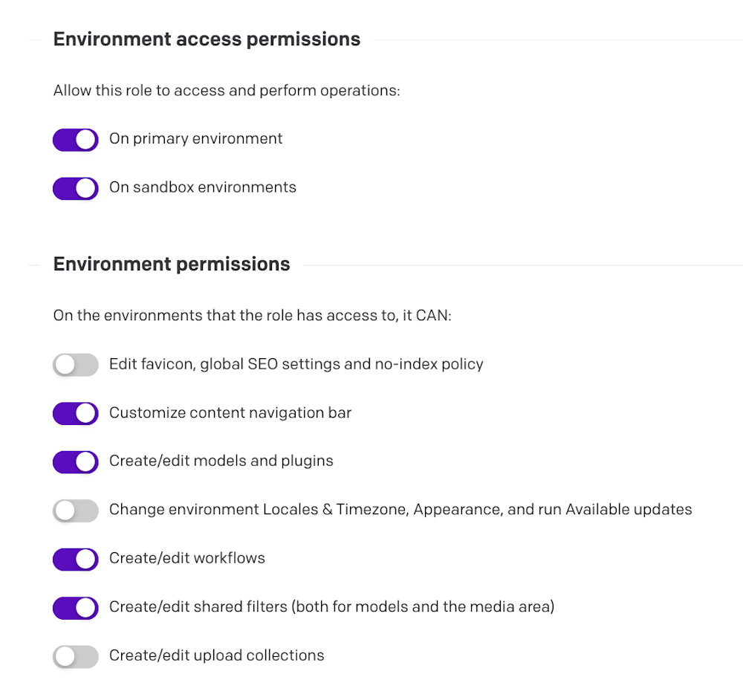Disable the Create/edit models and plugins toggle

coord(75,461)
